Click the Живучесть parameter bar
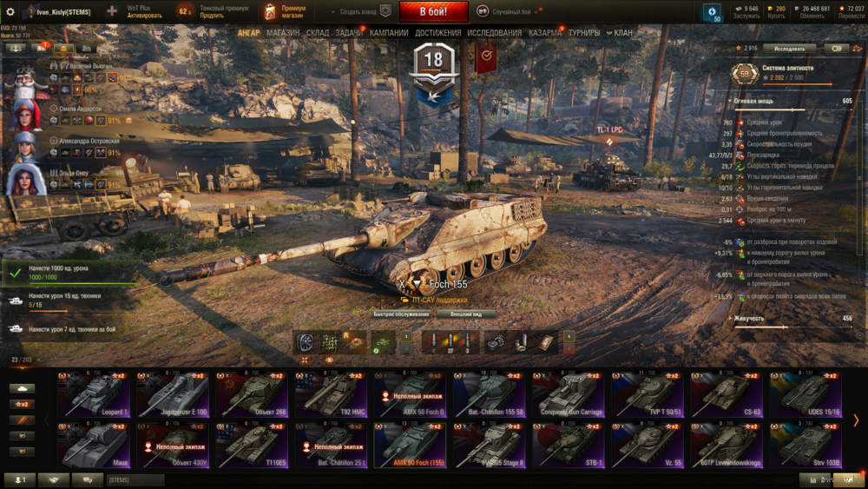The image size is (868, 489). click(792, 327)
